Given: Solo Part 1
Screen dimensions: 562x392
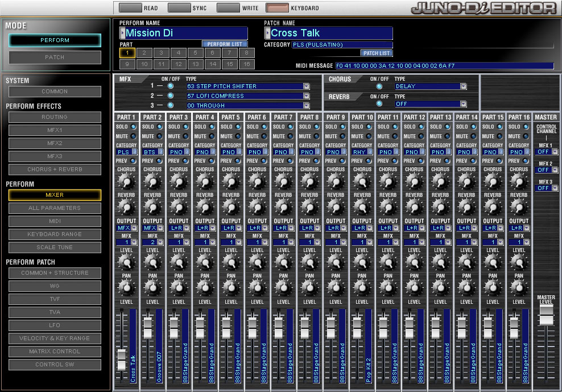Looking at the screenshot, I should [134, 127].
